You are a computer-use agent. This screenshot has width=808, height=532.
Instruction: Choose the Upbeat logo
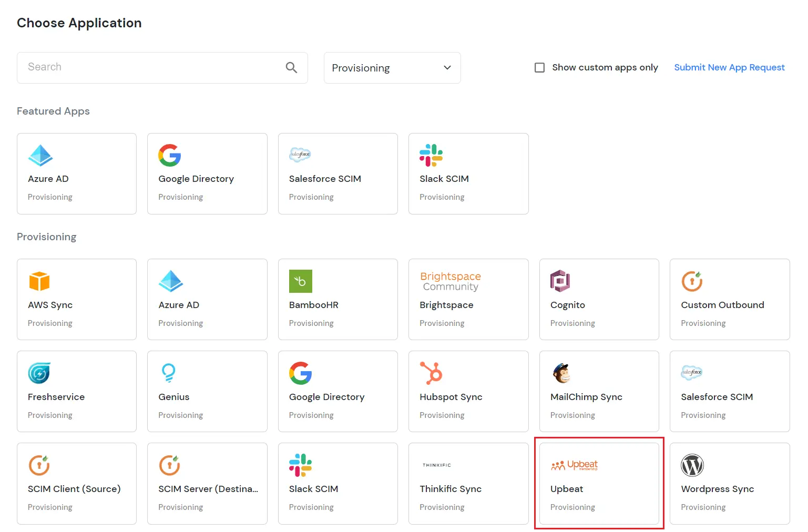tap(574, 465)
